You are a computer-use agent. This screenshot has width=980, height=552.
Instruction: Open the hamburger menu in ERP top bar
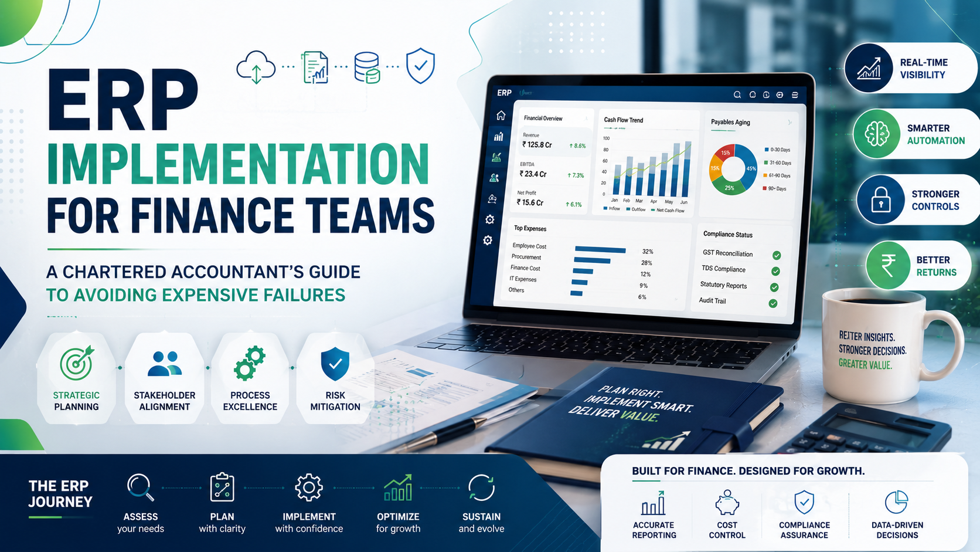pyautogui.click(x=795, y=94)
